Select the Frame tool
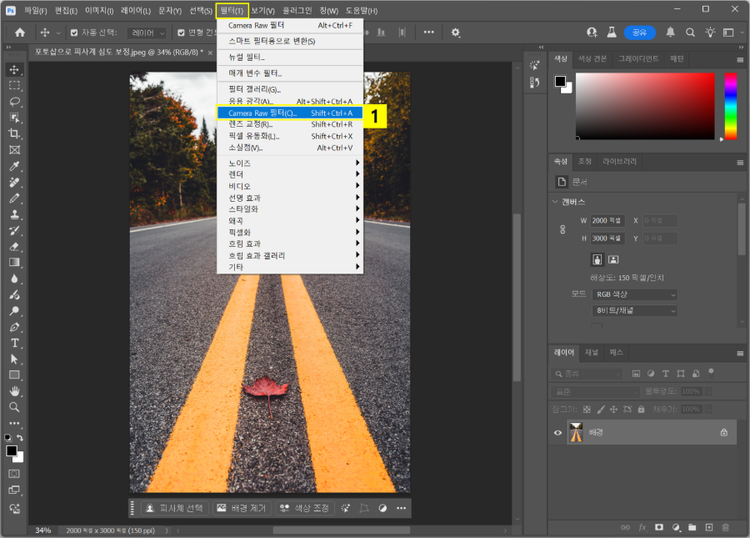 pos(14,150)
